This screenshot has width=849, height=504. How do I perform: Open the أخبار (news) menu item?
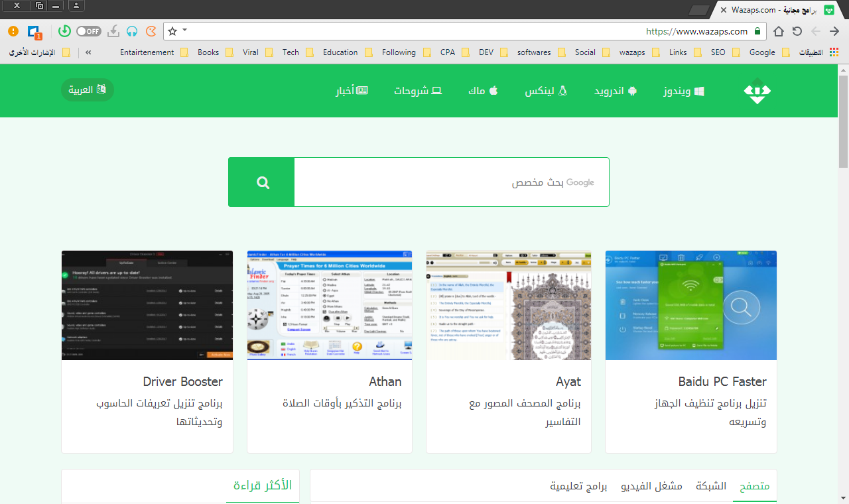(x=352, y=91)
